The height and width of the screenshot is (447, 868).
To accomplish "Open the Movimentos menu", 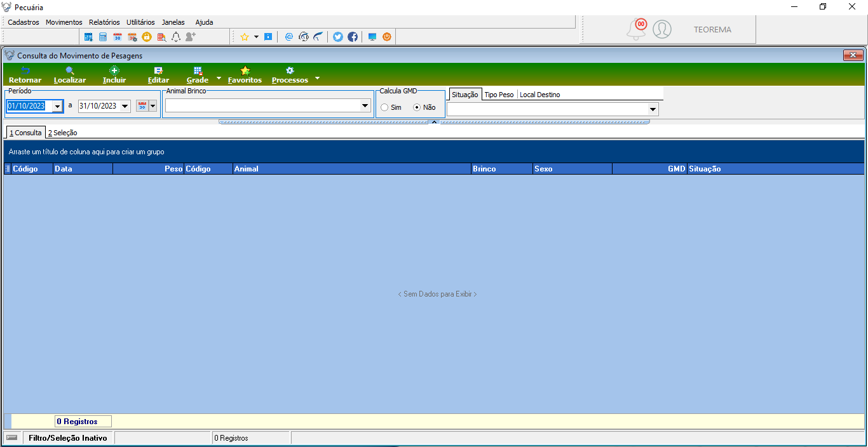I will 64,22.
